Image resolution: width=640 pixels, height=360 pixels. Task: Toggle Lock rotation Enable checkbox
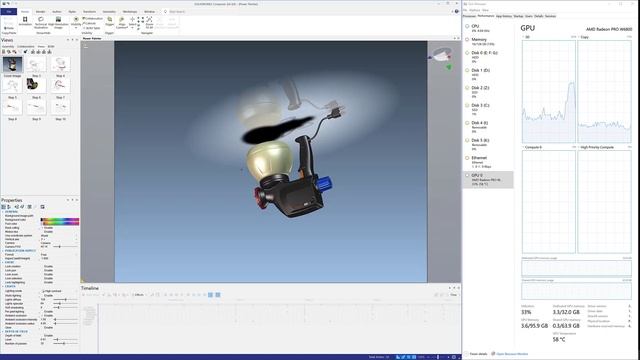pyautogui.click(x=42, y=267)
